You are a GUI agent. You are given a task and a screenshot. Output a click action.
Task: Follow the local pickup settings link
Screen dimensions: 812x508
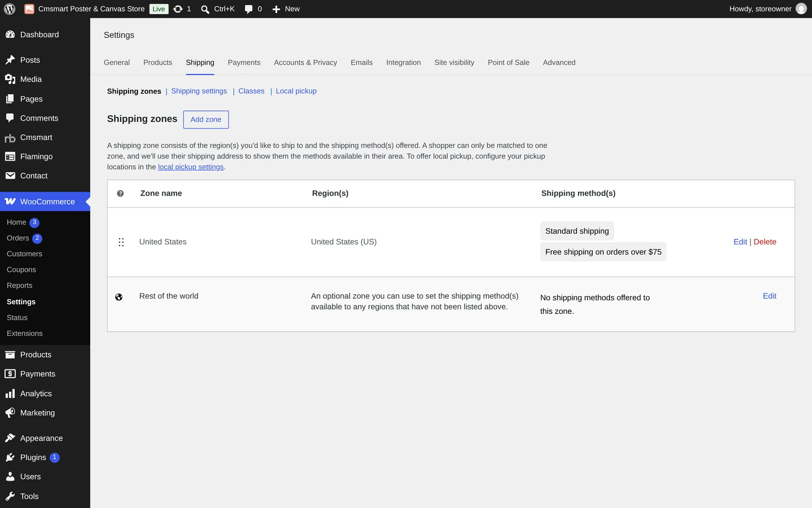pyautogui.click(x=191, y=167)
